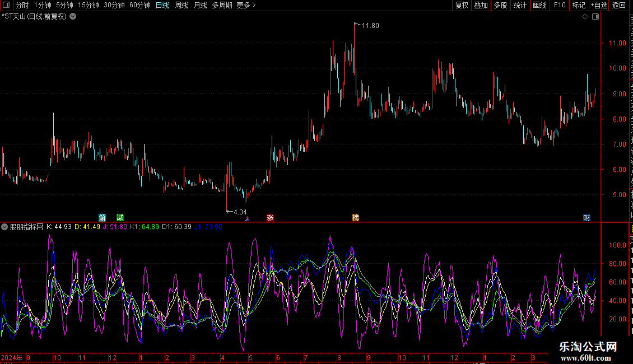Switch to the 1分钟 period
The height and width of the screenshot is (364, 633).
pyautogui.click(x=43, y=5)
